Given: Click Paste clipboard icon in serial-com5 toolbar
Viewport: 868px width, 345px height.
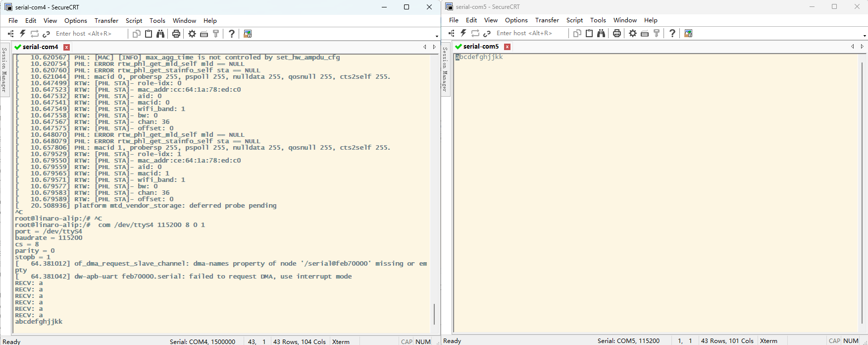Looking at the screenshot, I should pos(589,33).
